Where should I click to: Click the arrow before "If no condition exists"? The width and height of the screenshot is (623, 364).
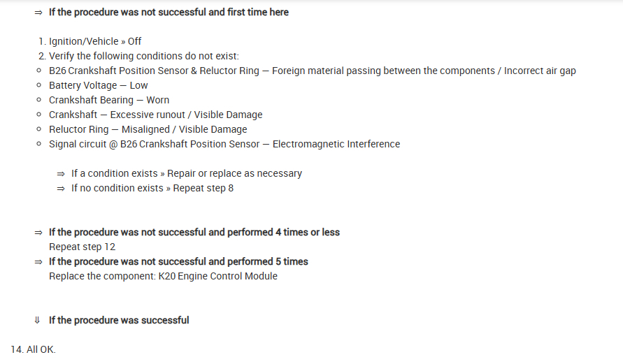61,188
